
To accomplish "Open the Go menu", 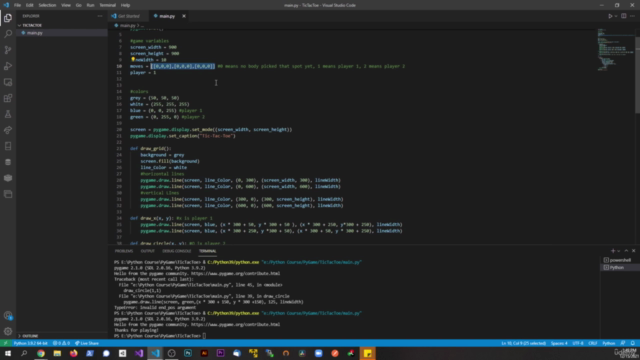I will [78, 5].
